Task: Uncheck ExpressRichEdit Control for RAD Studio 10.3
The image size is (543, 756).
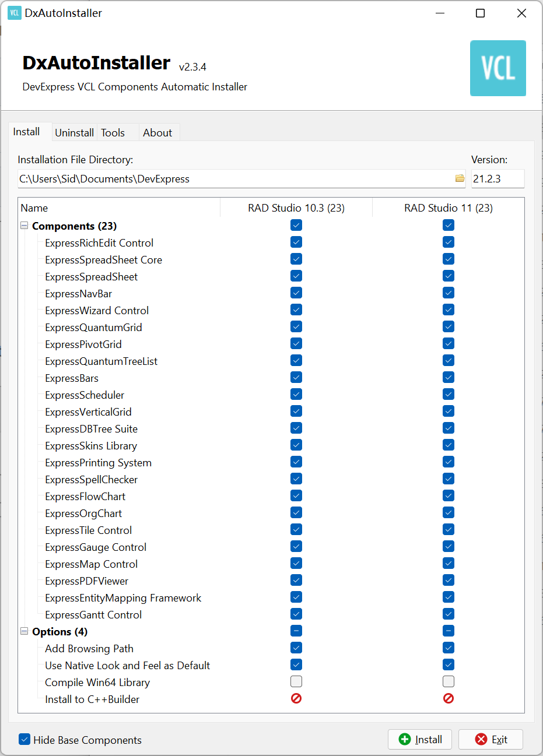Action: [x=296, y=242]
